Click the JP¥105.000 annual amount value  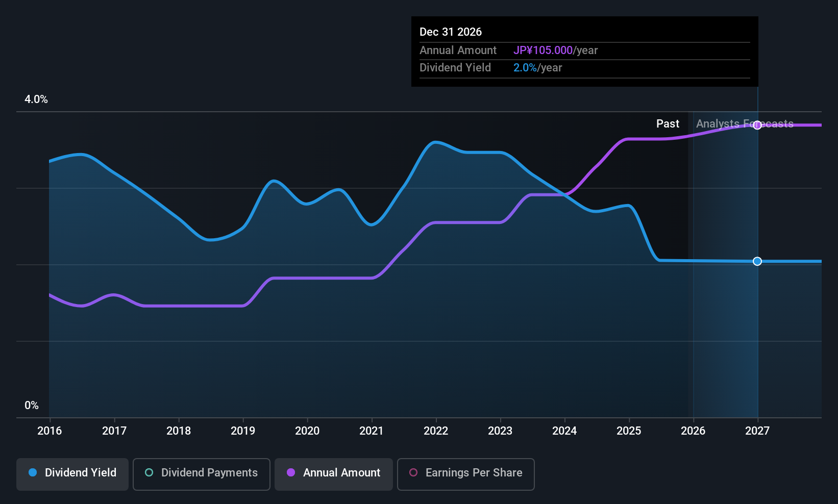pos(543,51)
